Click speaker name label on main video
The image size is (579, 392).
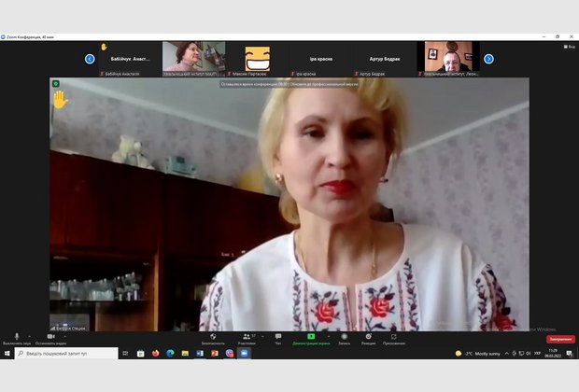click(68, 328)
